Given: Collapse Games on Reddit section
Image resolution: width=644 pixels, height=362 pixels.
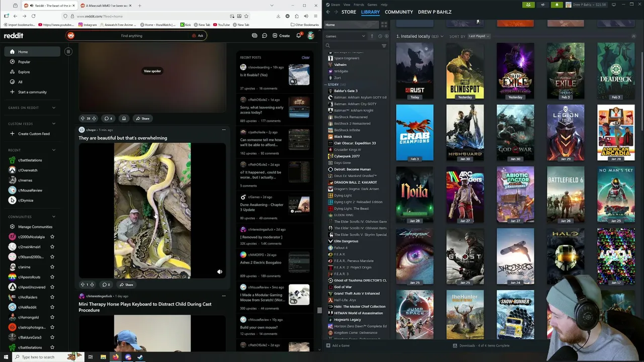Looking at the screenshot, I should [54, 108].
